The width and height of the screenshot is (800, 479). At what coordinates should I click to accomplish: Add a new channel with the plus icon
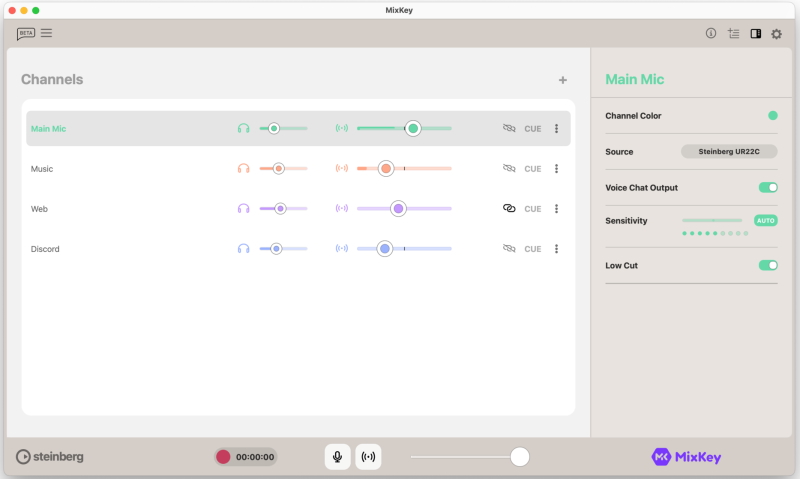[x=563, y=80]
